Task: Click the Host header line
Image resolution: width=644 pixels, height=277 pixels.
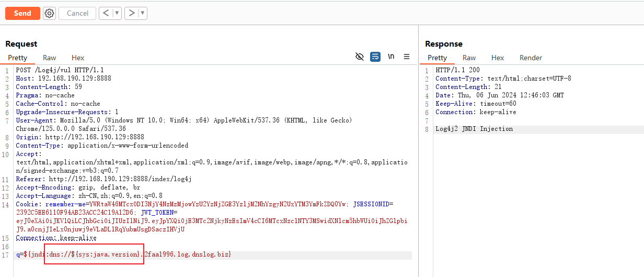Action: tap(63, 79)
